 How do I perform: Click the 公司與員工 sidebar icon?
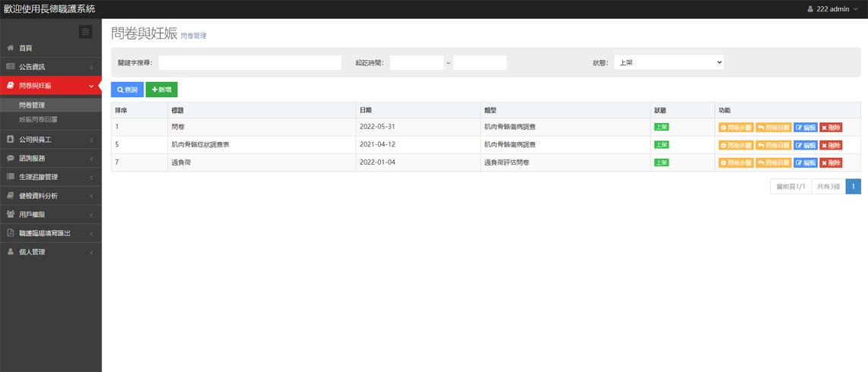[x=10, y=140]
